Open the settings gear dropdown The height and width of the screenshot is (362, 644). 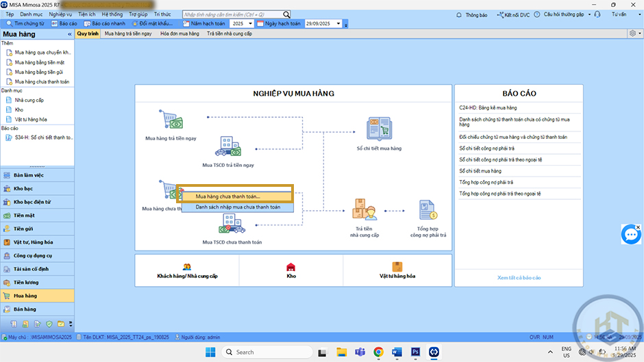[x=634, y=33]
